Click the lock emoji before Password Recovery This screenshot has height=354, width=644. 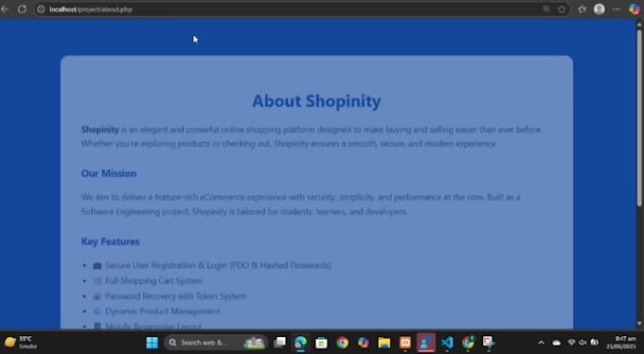click(x=97, y=296)
